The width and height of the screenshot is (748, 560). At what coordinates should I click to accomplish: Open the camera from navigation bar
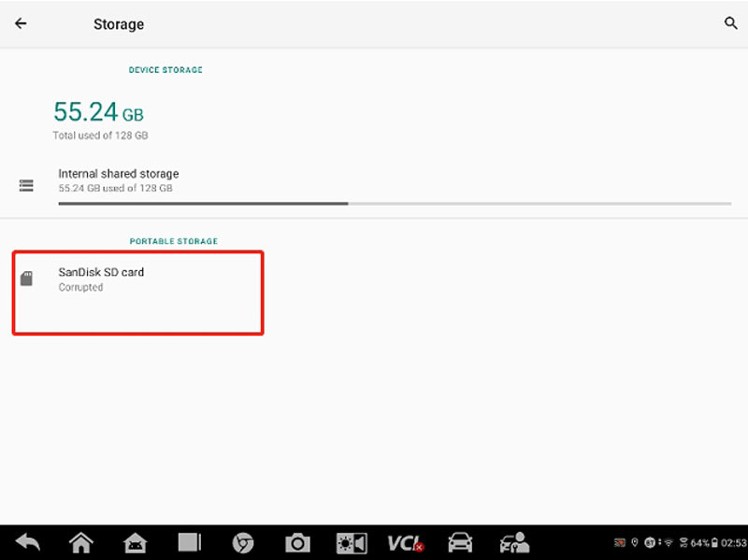click(297, 543)
